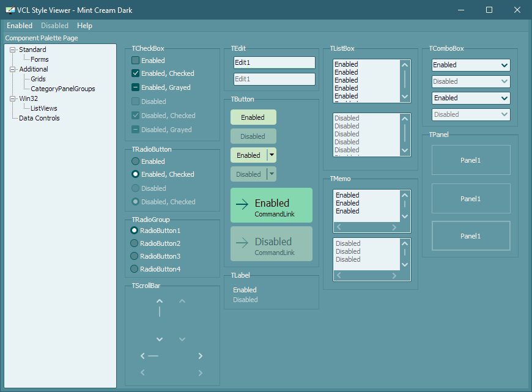This screenshot has width=532, height=392.
Task: Click the plain Disabled button in TButton
Action: pos(253,136)
